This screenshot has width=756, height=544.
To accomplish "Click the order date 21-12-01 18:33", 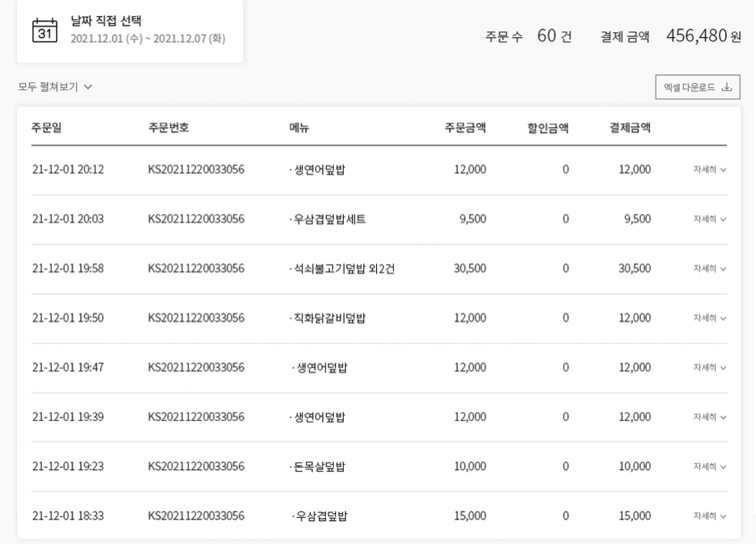I will pos(68,516).
